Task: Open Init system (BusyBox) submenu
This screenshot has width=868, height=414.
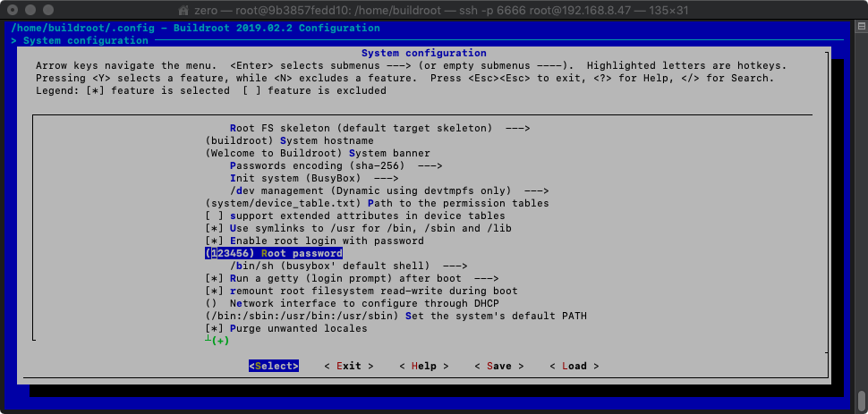Action: (x=314, y=178)
